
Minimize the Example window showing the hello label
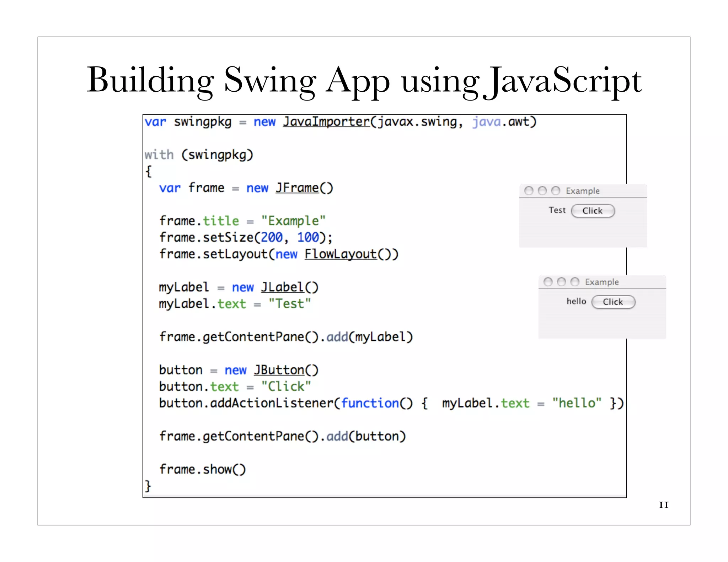561,282
